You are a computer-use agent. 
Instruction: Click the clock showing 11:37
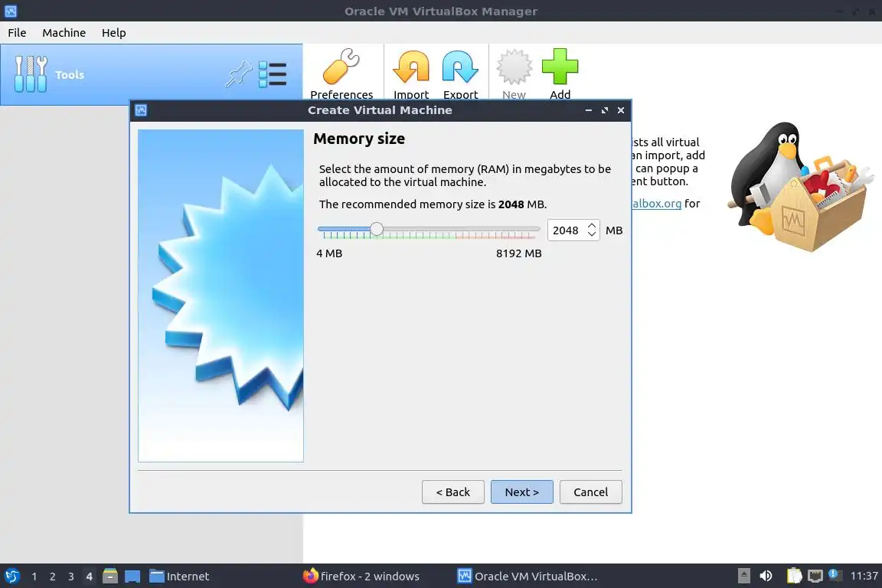pyautogui.click(x=864, y=576)
